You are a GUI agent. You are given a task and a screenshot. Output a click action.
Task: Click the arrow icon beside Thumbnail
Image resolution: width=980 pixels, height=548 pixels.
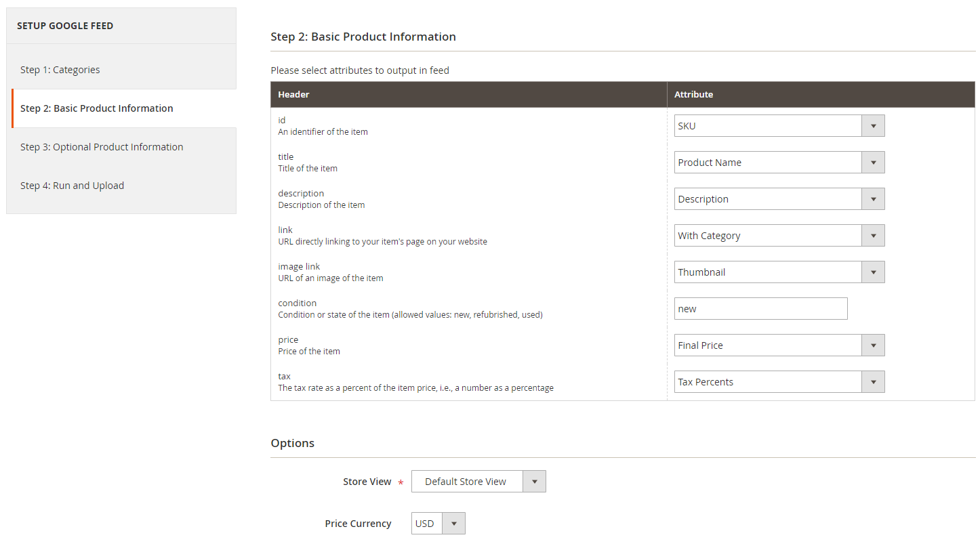point(873,272)
